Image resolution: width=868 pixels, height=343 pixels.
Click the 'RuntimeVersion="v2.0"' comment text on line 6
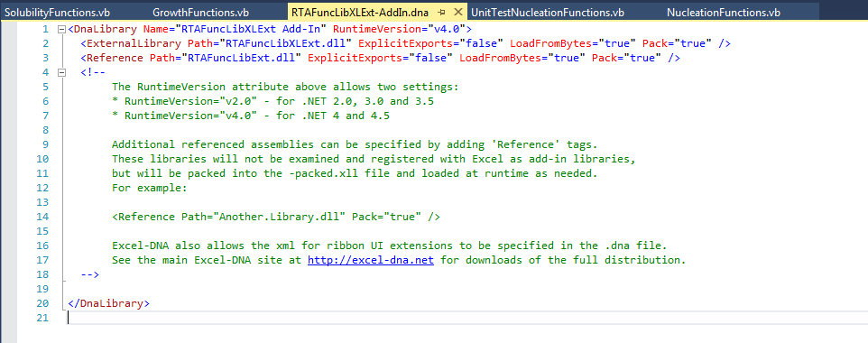(x=190, y=101)
